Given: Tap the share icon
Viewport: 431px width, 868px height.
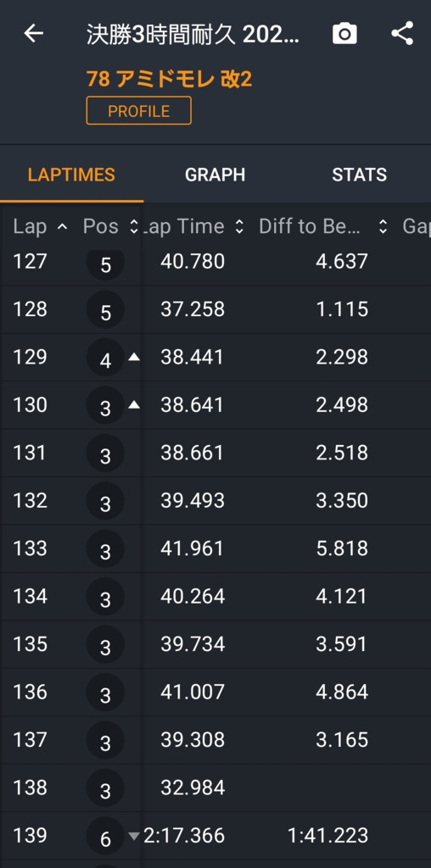Looking at the screenshot, I should coord(402,34).
